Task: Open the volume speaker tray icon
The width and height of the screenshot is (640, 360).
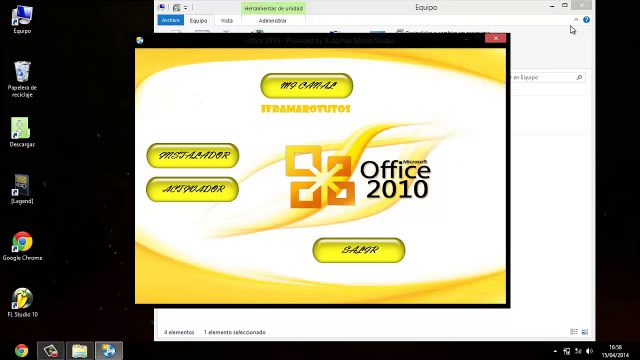Action: (x=589, y=351)
